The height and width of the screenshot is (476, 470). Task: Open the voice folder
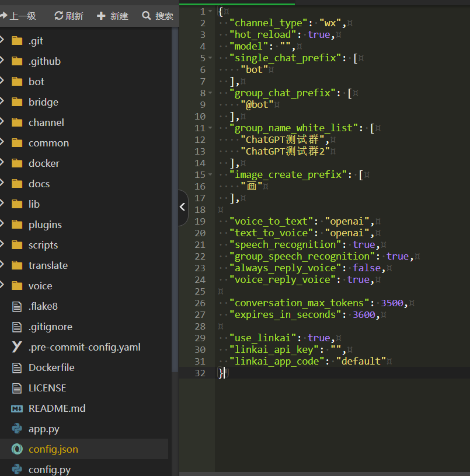click(40, 286)
